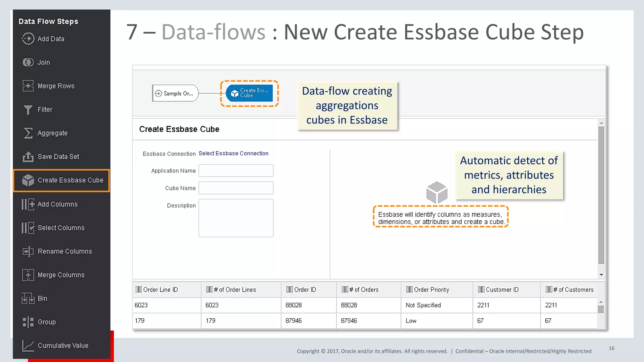644x362 pixels.
Task: Click the Group step icon
Action: tap(28, 322)
